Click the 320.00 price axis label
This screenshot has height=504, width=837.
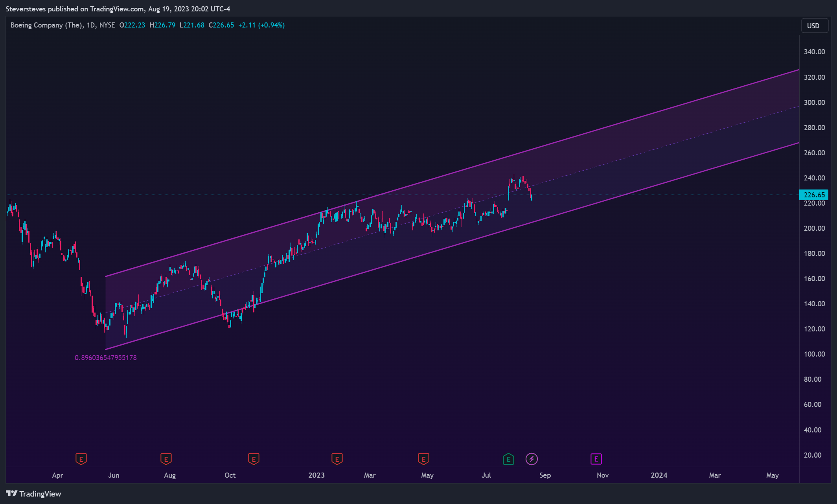pyautogui.click(x=814, y=77)
